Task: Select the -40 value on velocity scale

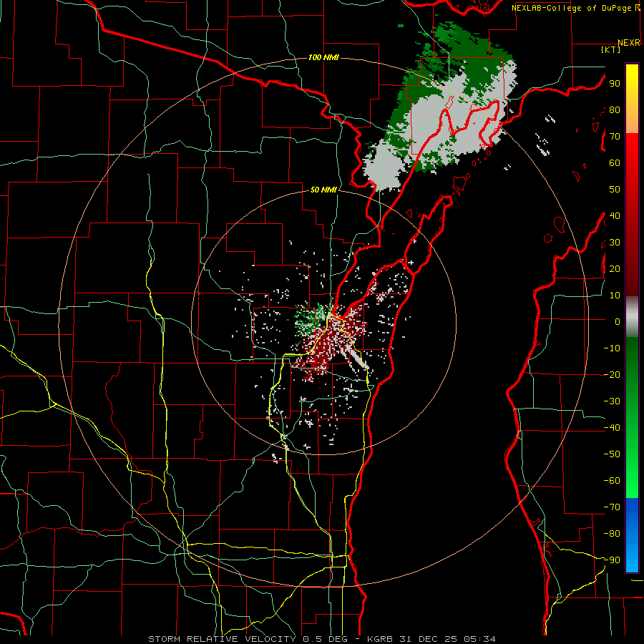Action: [x=612, y=428]
